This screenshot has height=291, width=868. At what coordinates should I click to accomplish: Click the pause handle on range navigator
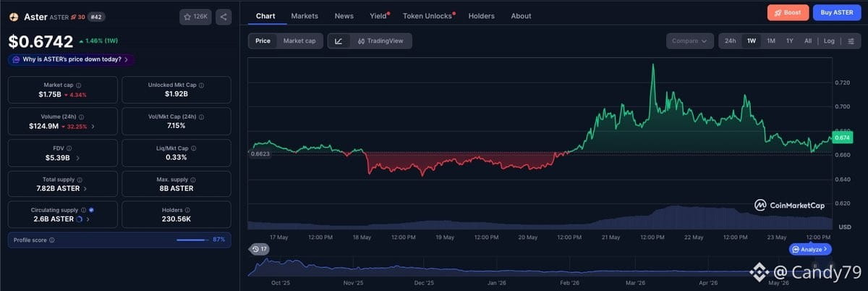pyautogui.click(x=816, y=266)
